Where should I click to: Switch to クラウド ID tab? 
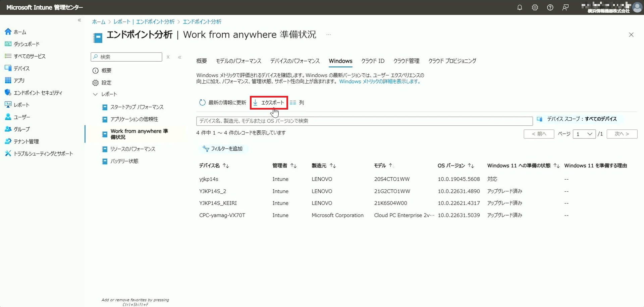click(373, 61)
